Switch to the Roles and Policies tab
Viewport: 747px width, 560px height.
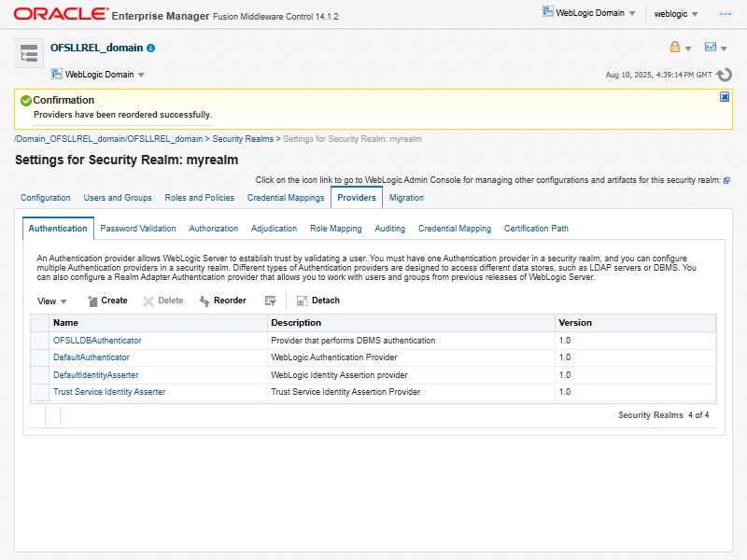pos(200,198)
